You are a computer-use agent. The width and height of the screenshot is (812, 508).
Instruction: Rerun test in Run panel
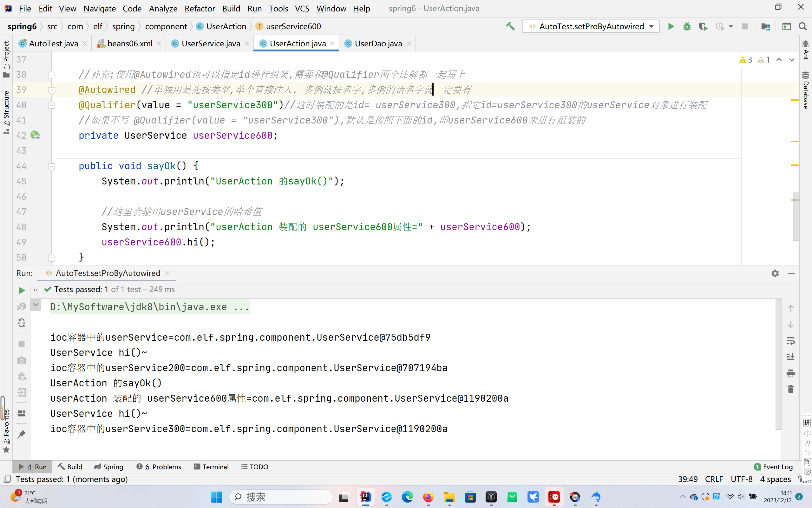(x=22, y=290)
